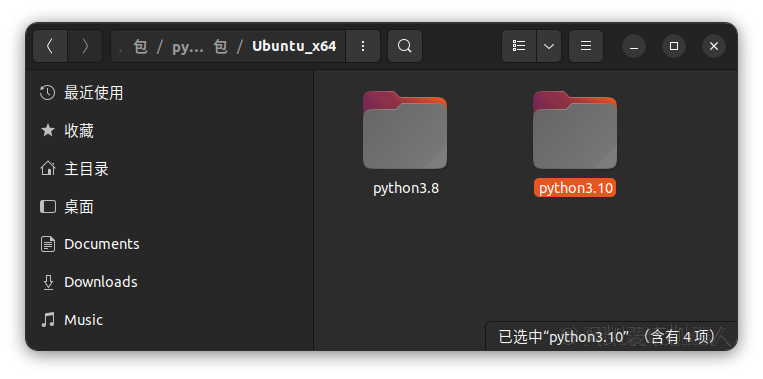The height and width of the screenshot is (379, 763).
Task: Click the clock icon beside 最近使用
Action: (48, 92)
